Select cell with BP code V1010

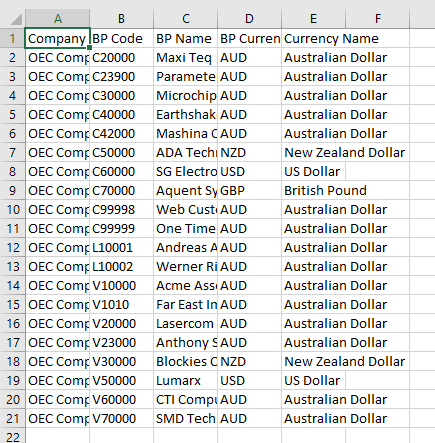point(121,305)
